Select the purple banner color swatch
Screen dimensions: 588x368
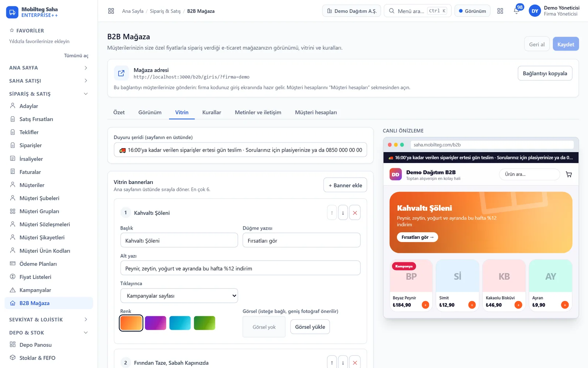pos(155,323)
